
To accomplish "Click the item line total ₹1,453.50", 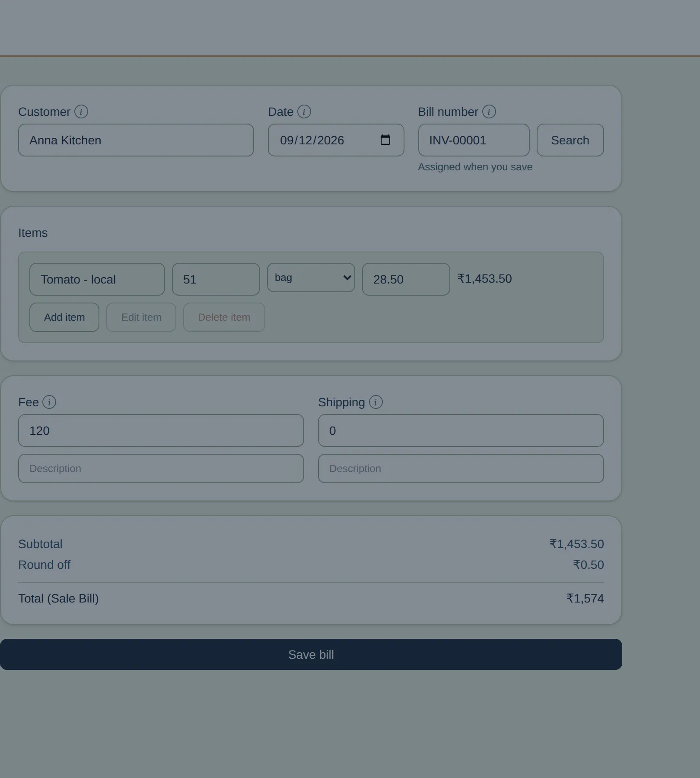I will (484, 279).
